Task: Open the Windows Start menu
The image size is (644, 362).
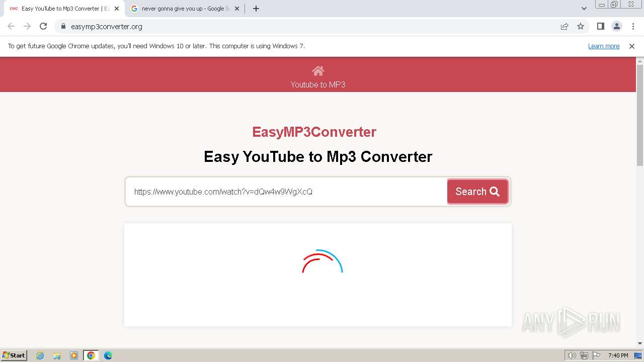Action: 14,355
